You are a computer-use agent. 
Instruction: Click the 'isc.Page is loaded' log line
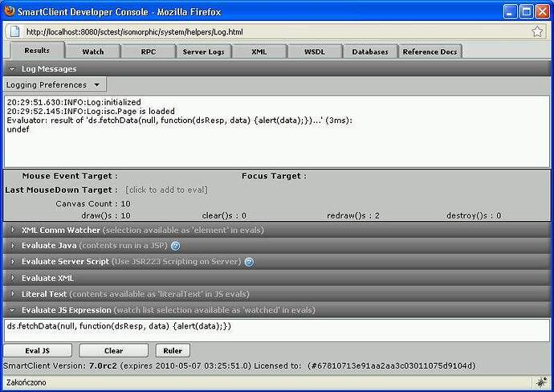[x=91, y=112]
